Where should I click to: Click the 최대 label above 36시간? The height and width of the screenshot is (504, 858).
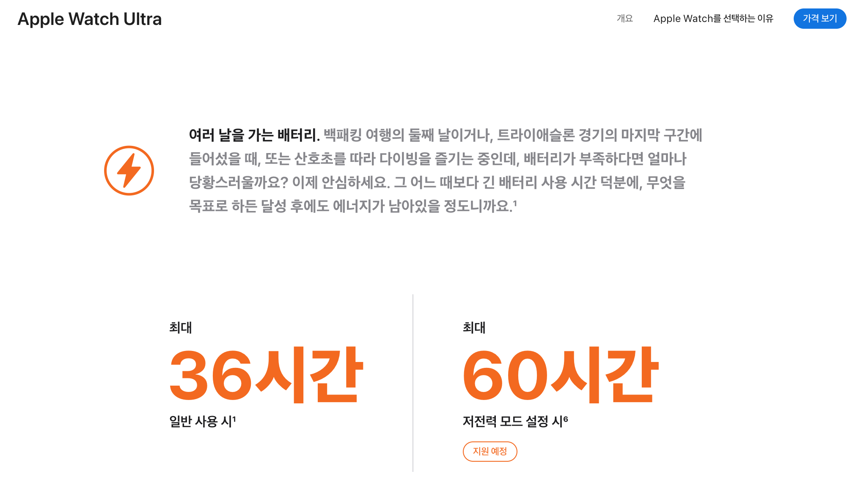click(x=180, y=328)
